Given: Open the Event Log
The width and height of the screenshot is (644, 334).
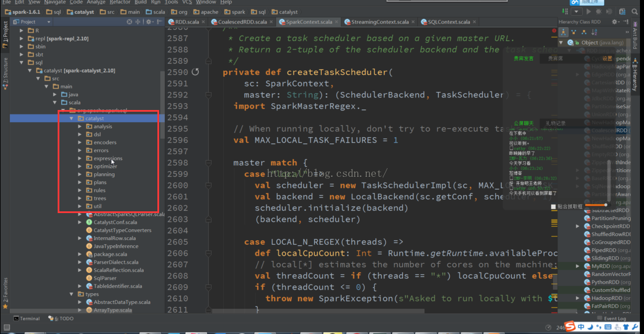Looking at the screenshot, I should click(x=612, y=318).
